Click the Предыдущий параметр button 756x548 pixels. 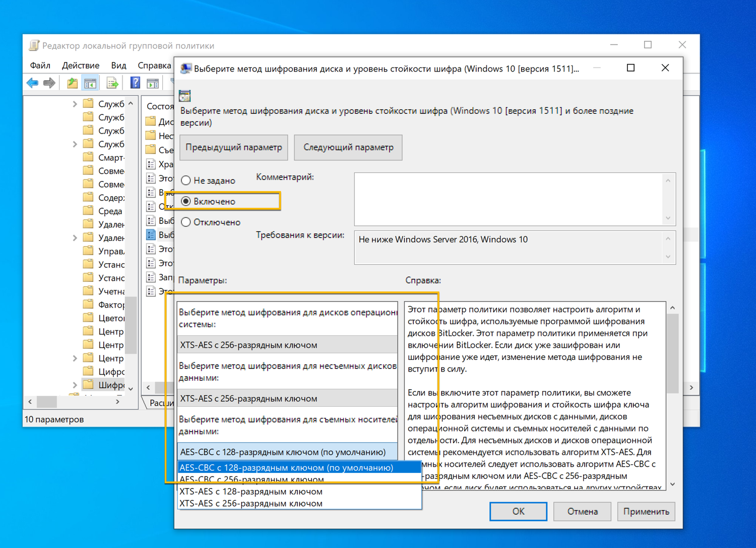234,147
